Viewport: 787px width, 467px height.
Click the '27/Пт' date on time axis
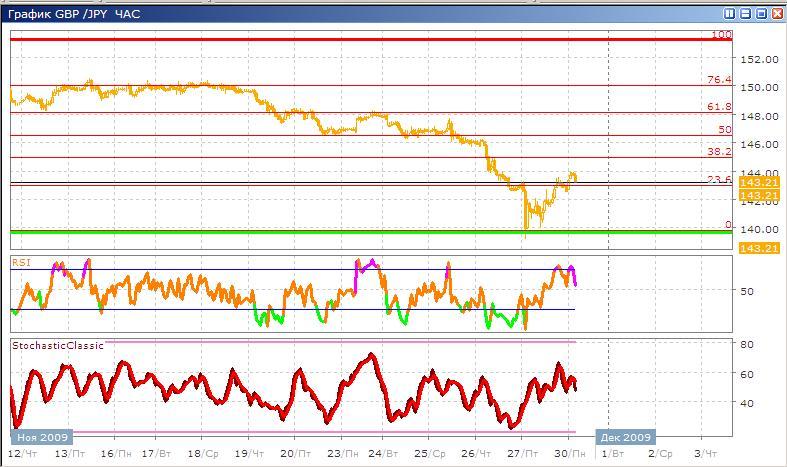[x=519, y=454]
